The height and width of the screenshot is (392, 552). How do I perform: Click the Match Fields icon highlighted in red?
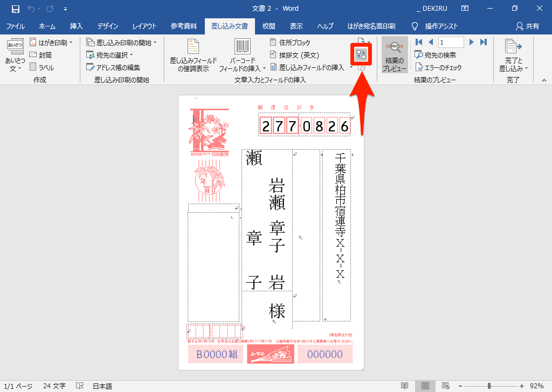(361, 54)
